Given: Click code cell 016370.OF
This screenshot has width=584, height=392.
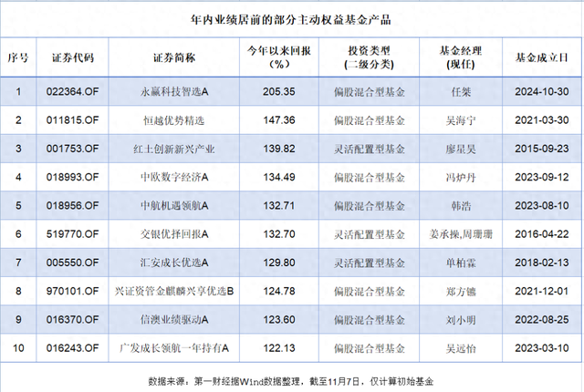Looking at the screenshot, I should (x=73, y=320).
